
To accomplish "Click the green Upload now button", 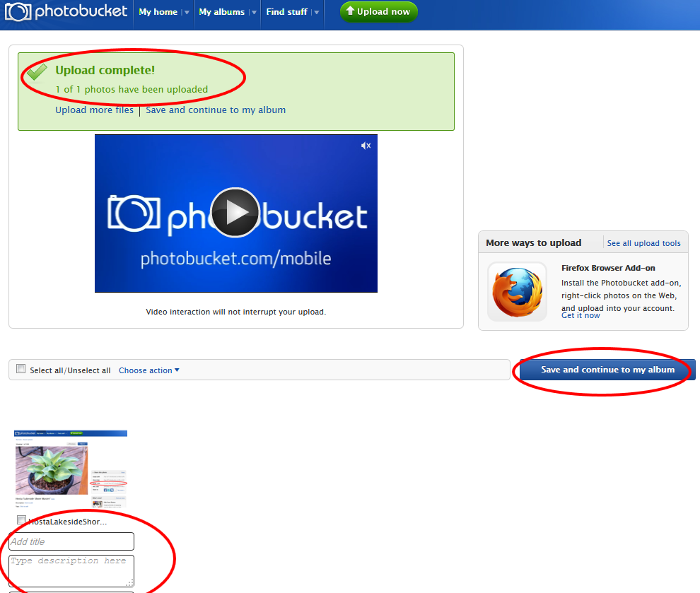I will click(x=378, y=11).
